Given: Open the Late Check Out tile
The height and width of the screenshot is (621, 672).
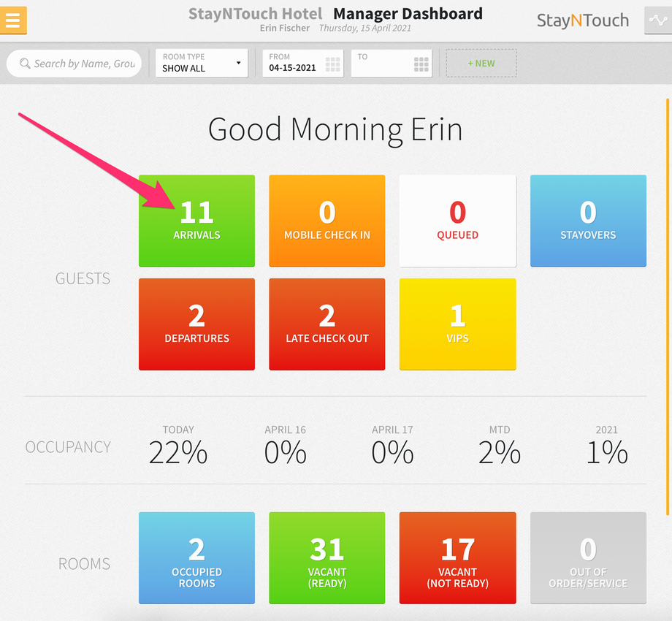Looking at the screenshot, I should pyautogui.click(x=327, y=324).
